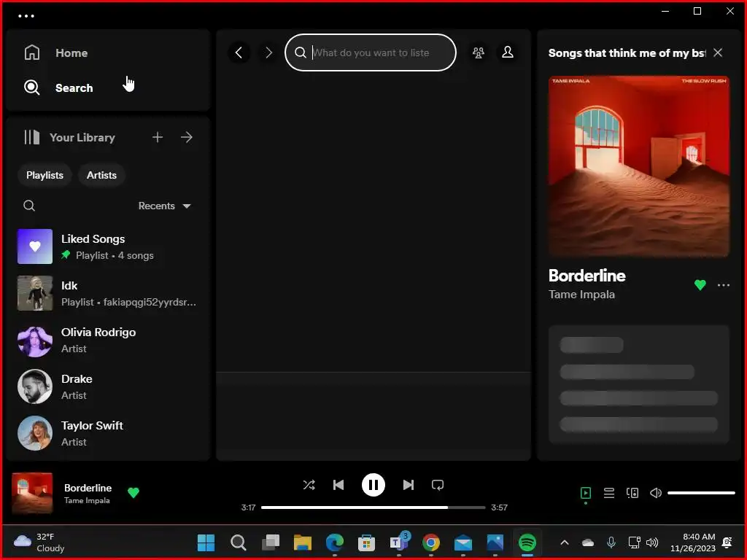Click Drake's round profile picture

35,386
